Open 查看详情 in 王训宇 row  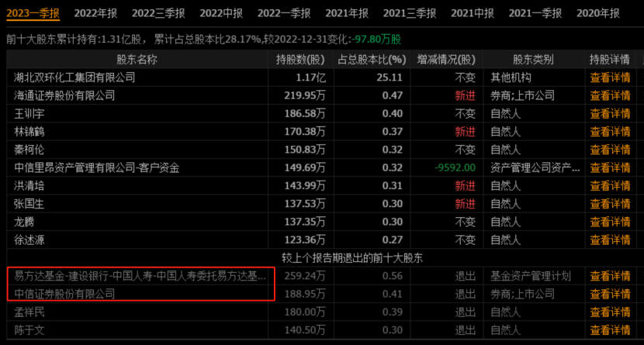coord(610,114)
